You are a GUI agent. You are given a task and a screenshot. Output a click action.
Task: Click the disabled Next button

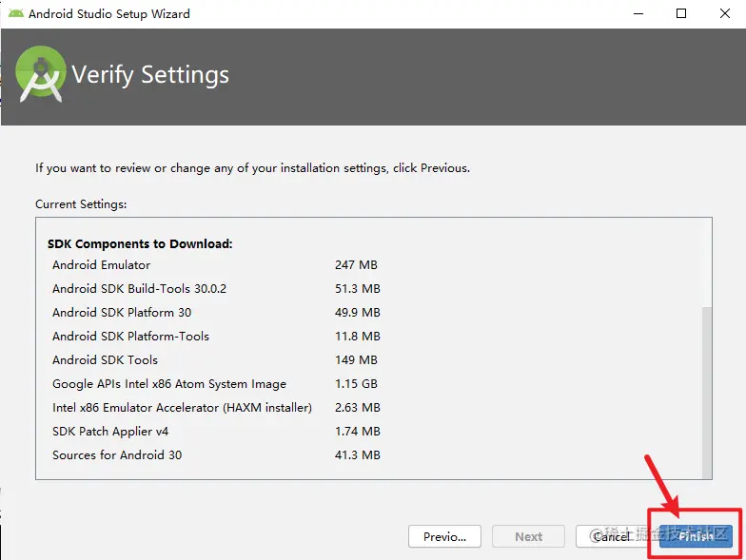[x=528, y=536]
